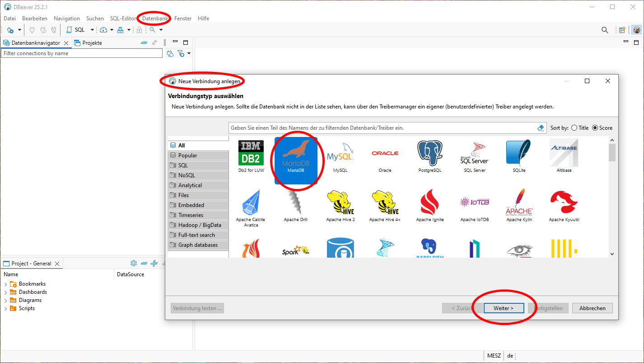This screenshot has height=363, width=644.
Task: Select the PostgreSQL database driver icon
Action: coord(429,154)
